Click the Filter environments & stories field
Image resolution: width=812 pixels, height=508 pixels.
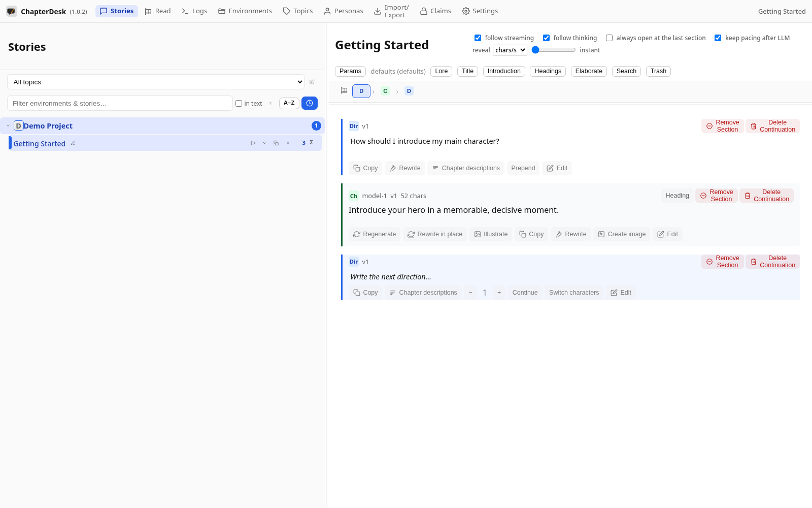point(120,103)
